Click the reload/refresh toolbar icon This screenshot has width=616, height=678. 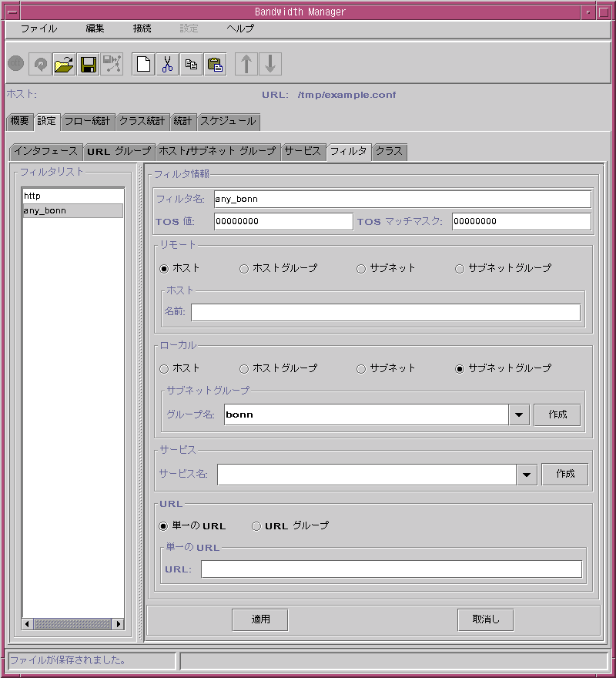tap(40, 64)
